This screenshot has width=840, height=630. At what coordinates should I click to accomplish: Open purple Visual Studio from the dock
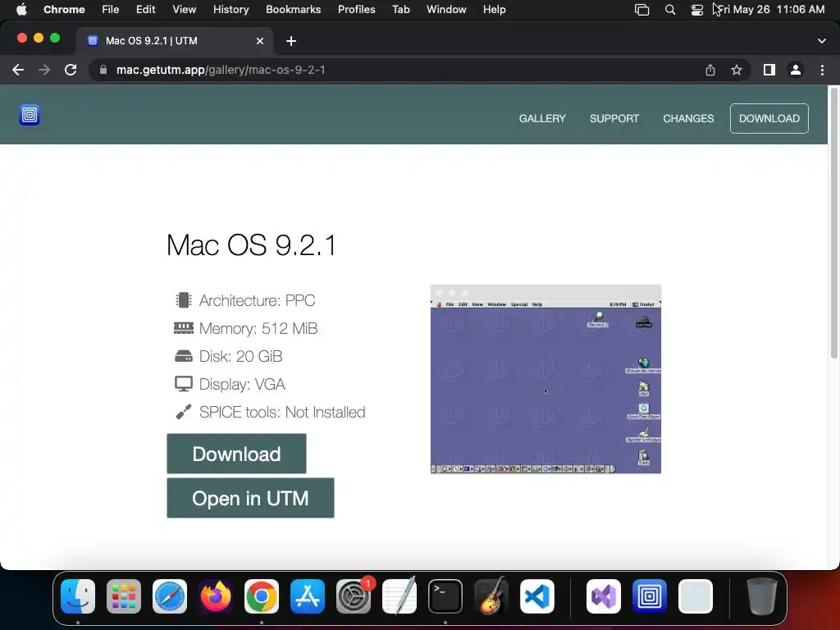pyautogui.click(x=604, y=596)
